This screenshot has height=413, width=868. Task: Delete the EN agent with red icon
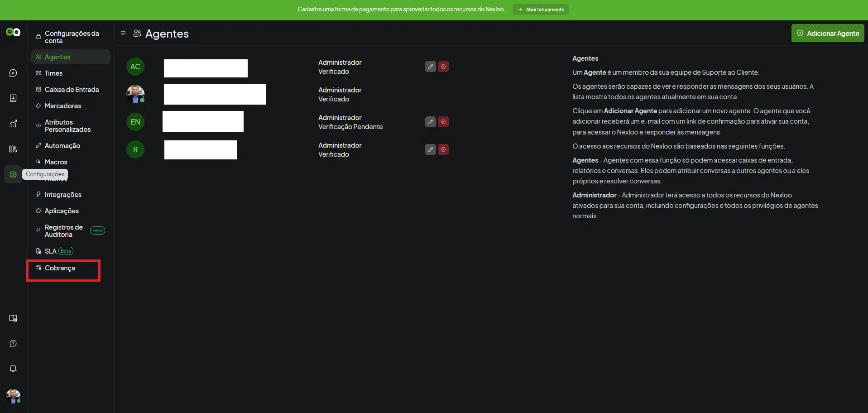[443, 122]
